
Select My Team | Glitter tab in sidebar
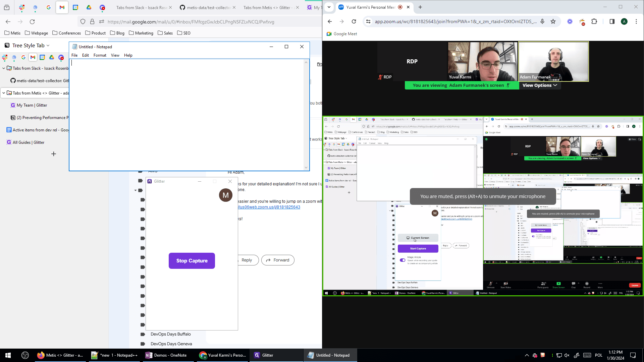(32, 105)
